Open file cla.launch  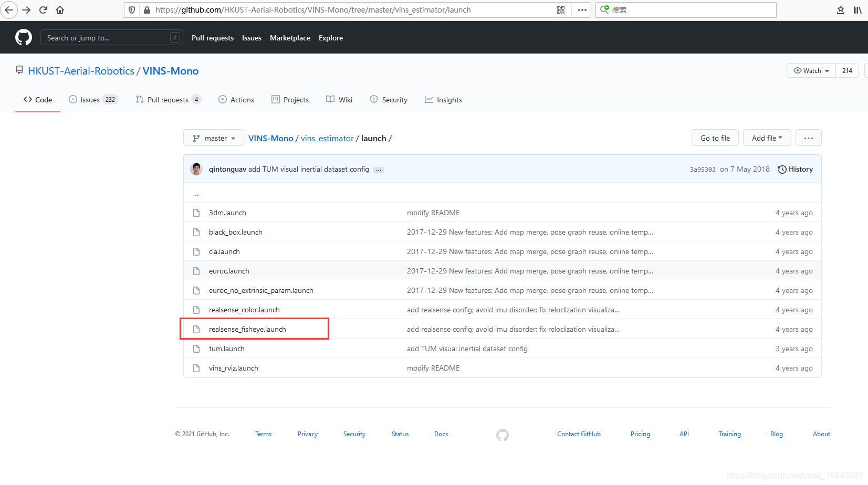[224, 251]
